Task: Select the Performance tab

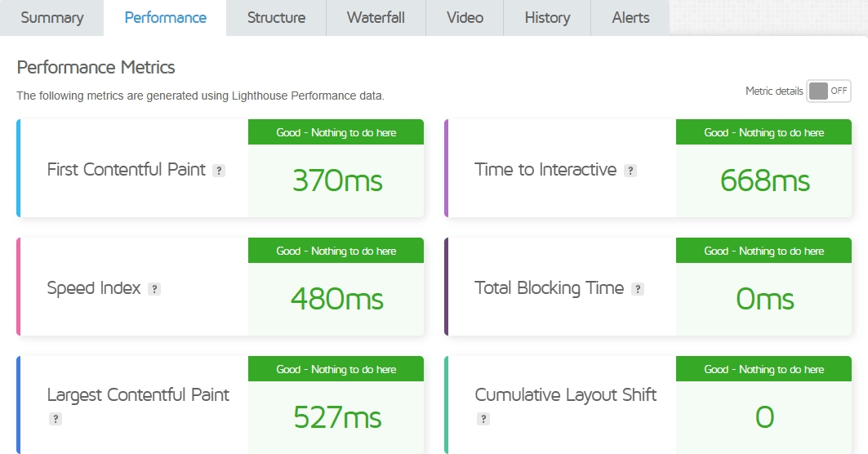Action: click(x=165, y=18)
